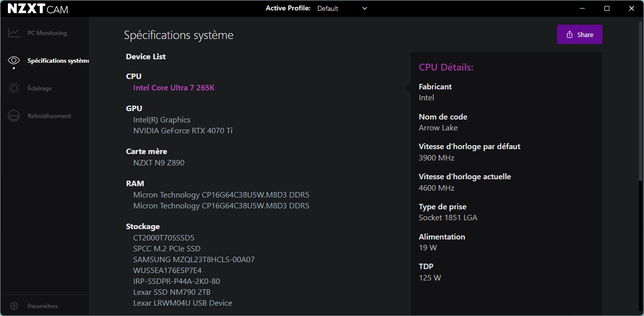Select the second Micron Technology DDR5 module

click(221, 205)
